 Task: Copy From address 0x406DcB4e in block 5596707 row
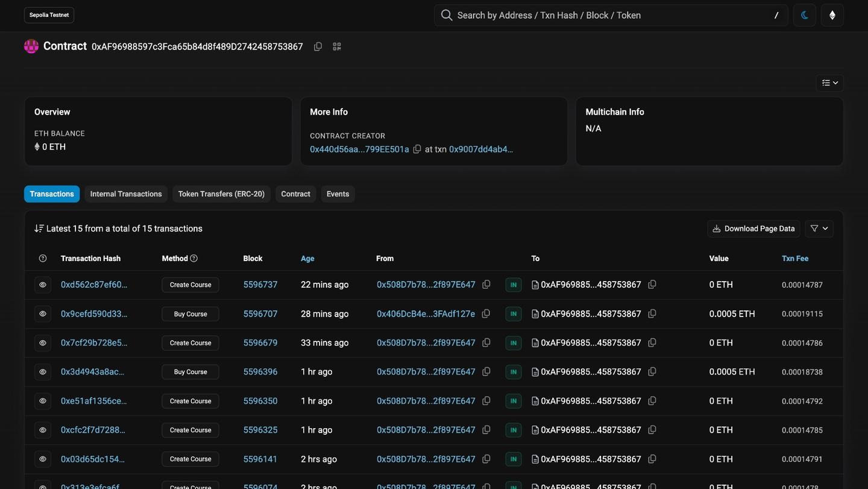[x=486, y=314]
